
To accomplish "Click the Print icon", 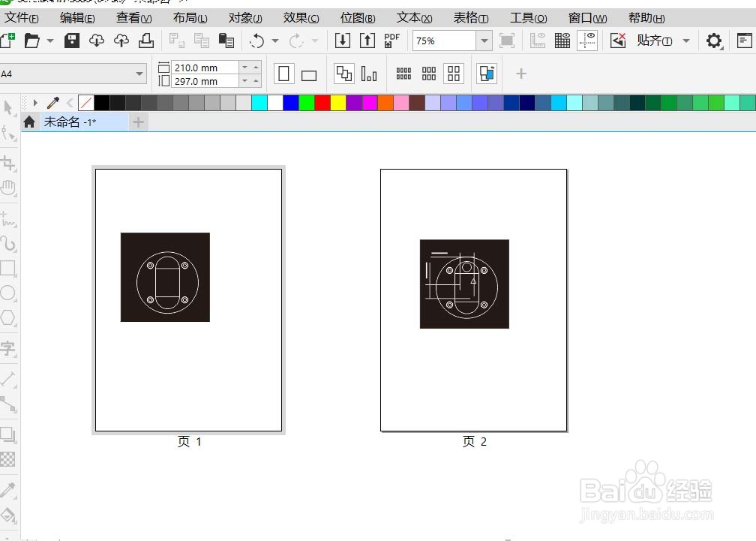I will pyautogui.click(x=146, y=41).
